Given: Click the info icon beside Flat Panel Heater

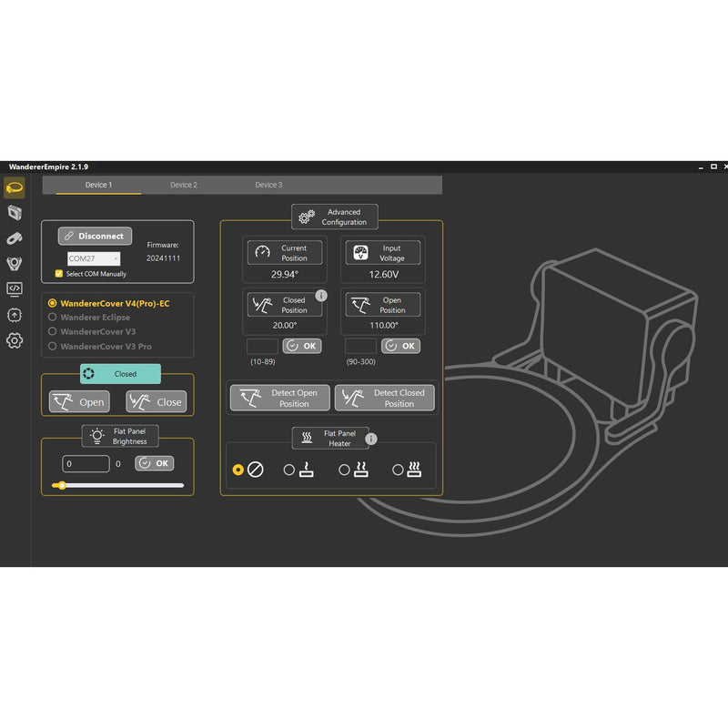Looking at the screenshot, I should 371,439.
